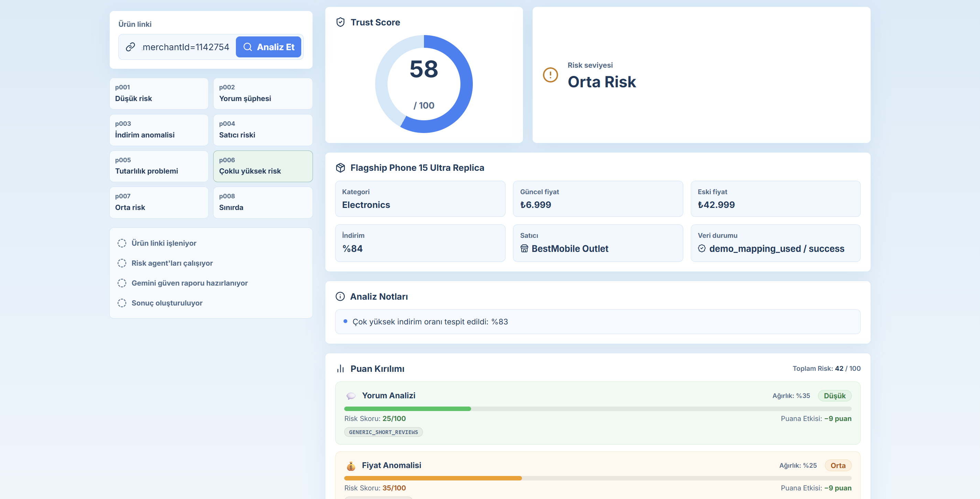Image resolution: width=980 pixels, height=499 pixels.
Task: Click the orange risk warning icon
Action: pos(550,75)
